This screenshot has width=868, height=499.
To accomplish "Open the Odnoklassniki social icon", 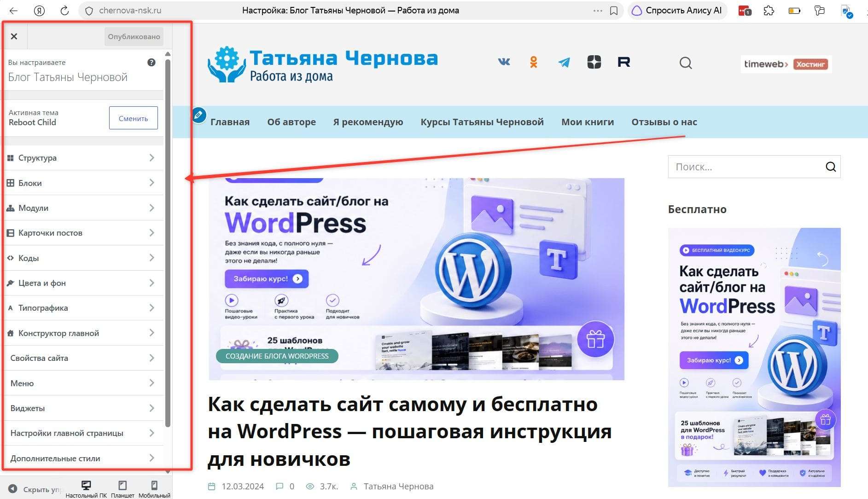I will [x=534, y=62].
